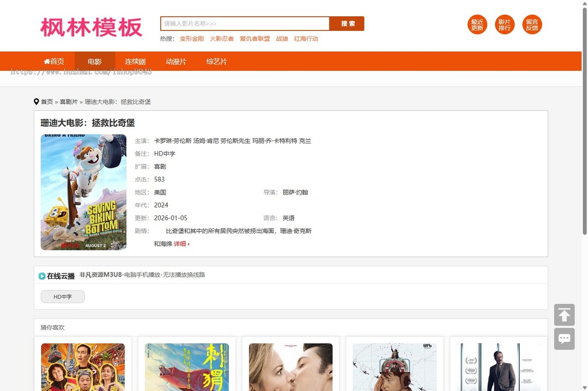The height and width of the screenshot is (391, 588).
Task: Click actor 劳伦斯先生
Action: click(x=235, y=141)
